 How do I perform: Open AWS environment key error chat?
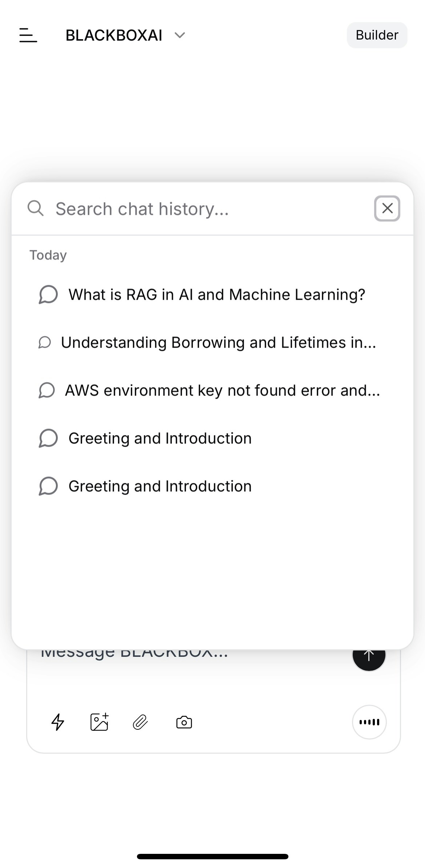[222, 390]
